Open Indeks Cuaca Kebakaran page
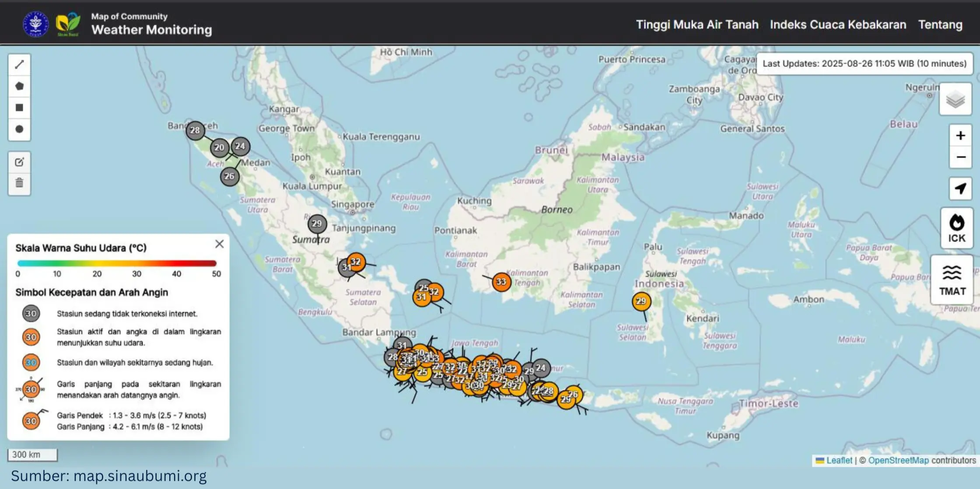 838,24
